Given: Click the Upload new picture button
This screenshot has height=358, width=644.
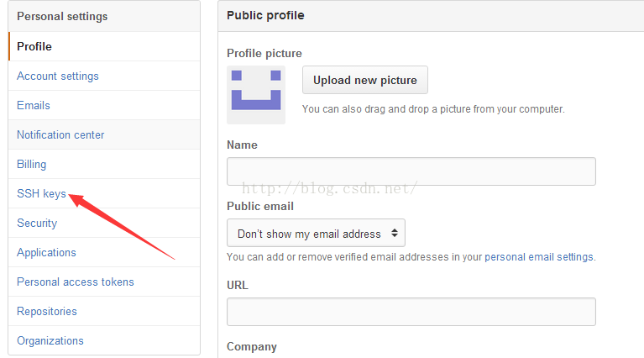Looking at the screenshot, I should point(365,80).
